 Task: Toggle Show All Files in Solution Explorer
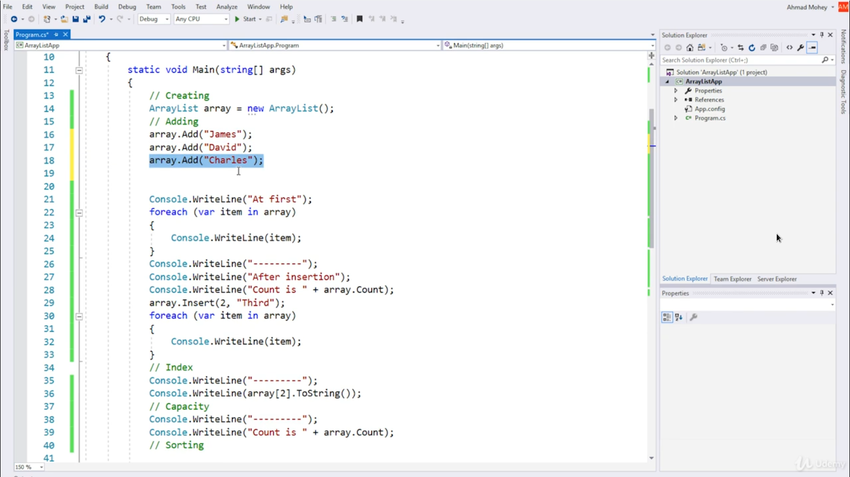(x=774, y=48)
